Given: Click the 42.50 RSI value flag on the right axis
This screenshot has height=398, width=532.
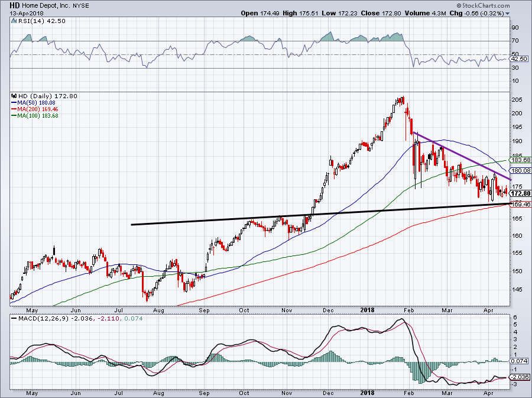Looking at the screenshot, I should 519,59.
